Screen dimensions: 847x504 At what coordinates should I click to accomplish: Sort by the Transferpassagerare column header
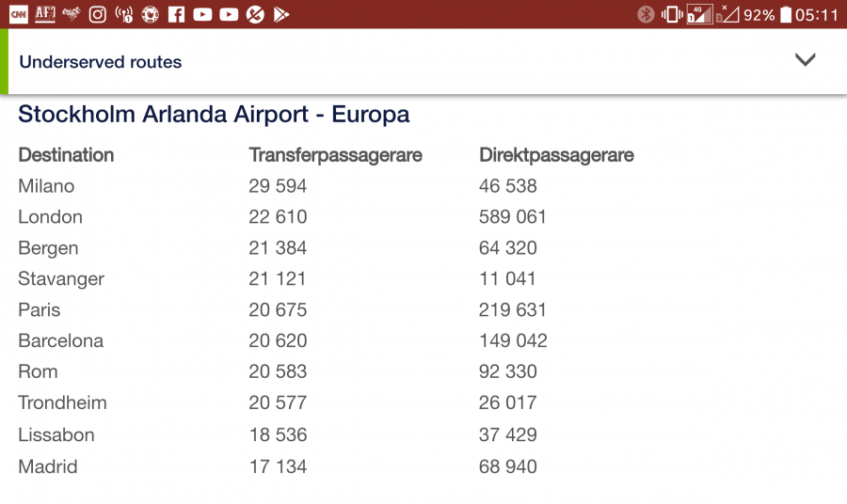click(x=335, y=155)
